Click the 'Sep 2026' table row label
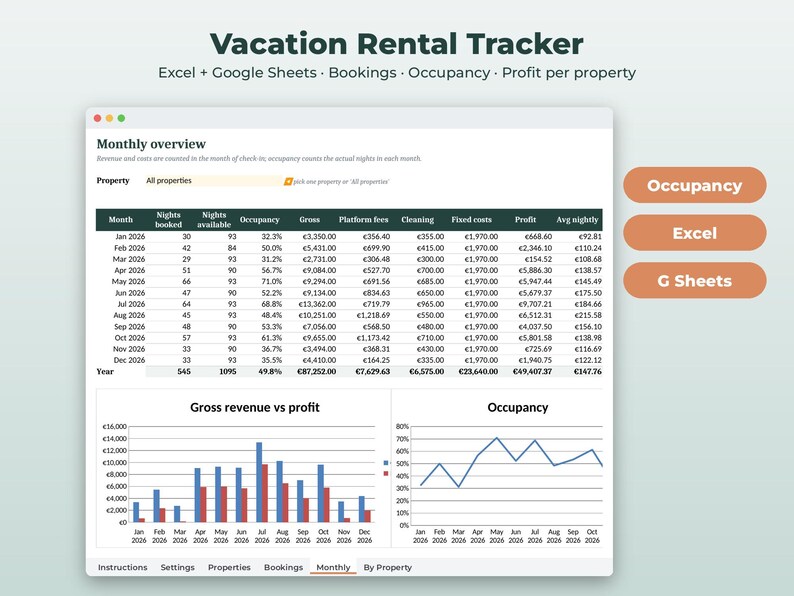 [129, 327]
